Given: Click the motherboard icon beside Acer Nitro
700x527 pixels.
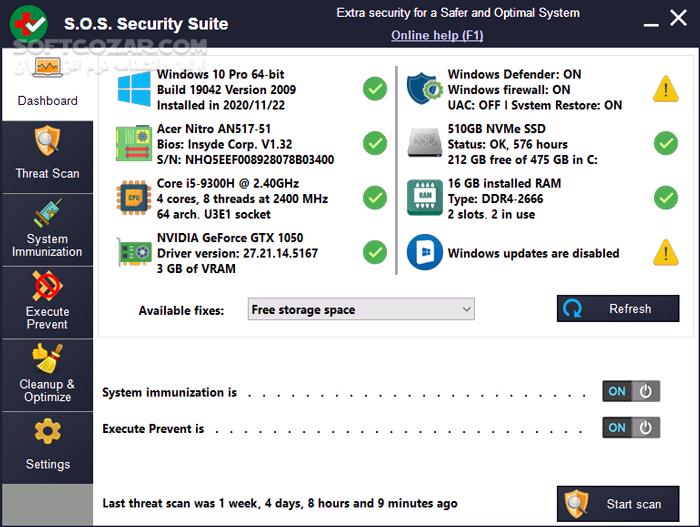Looking at the screenshot, I should (x=133, y=143).
